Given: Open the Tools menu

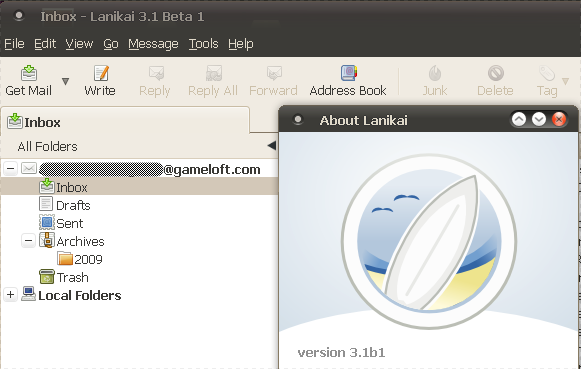Looking at the screenshot, I should [x=203, y=44].
